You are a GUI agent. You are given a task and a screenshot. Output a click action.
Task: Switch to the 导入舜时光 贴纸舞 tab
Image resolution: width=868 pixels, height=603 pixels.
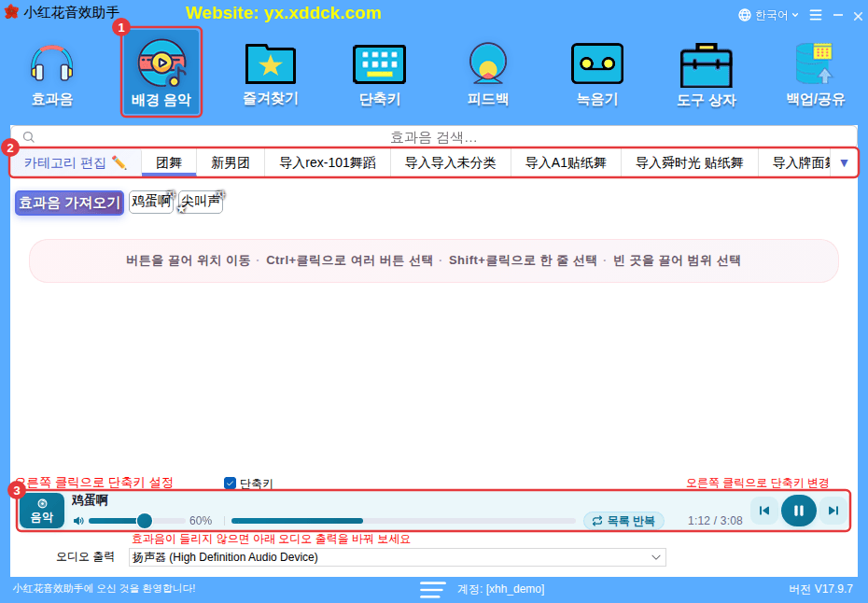coord(689,162)
